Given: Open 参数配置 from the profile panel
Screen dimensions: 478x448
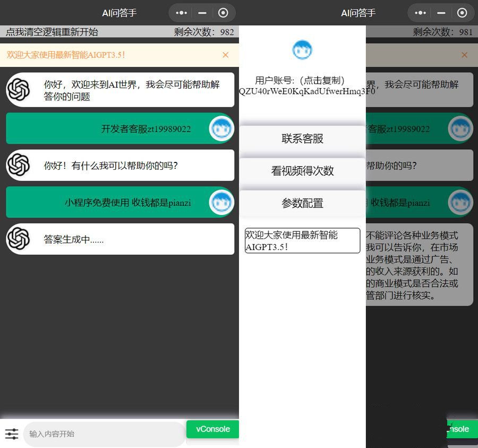Looking at the screenshot, I should coord(302,203).
